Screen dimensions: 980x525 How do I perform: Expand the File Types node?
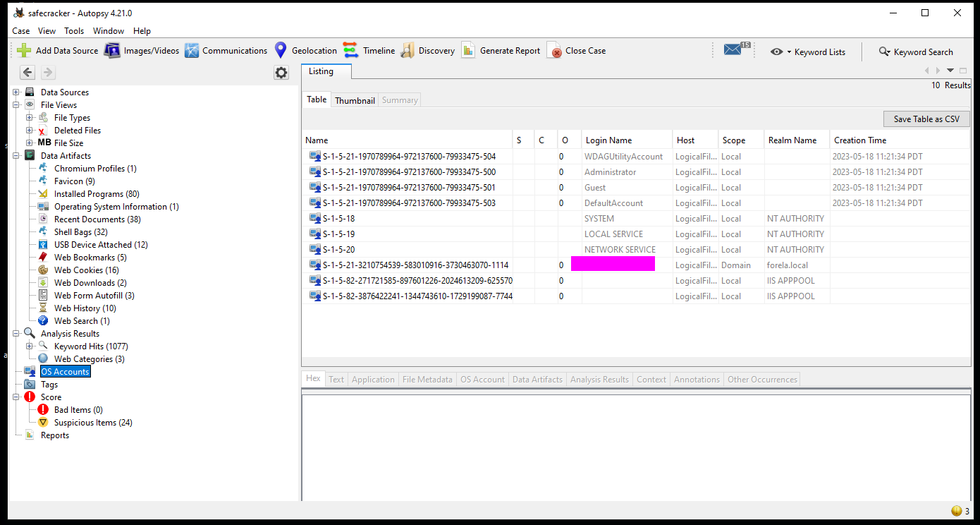[x=30, y=118]
